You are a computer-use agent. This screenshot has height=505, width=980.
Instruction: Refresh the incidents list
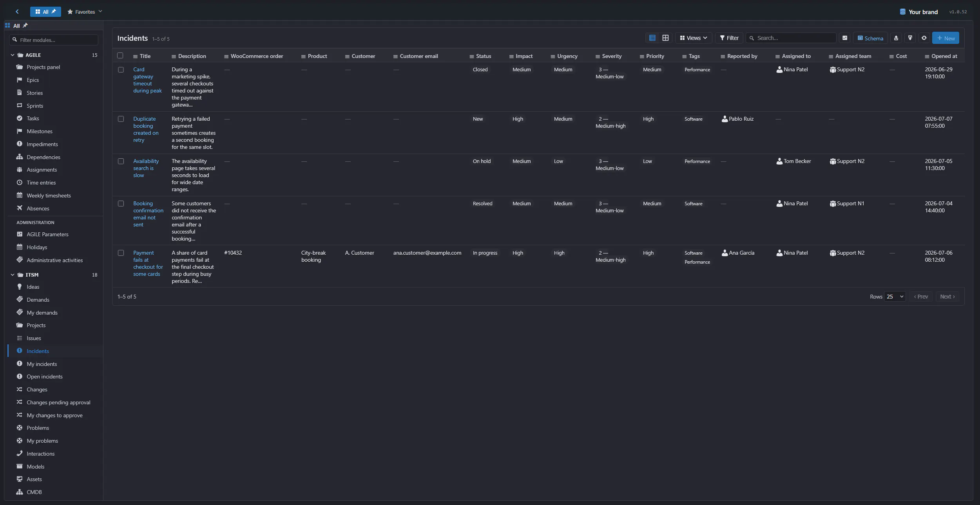point(924,38)
